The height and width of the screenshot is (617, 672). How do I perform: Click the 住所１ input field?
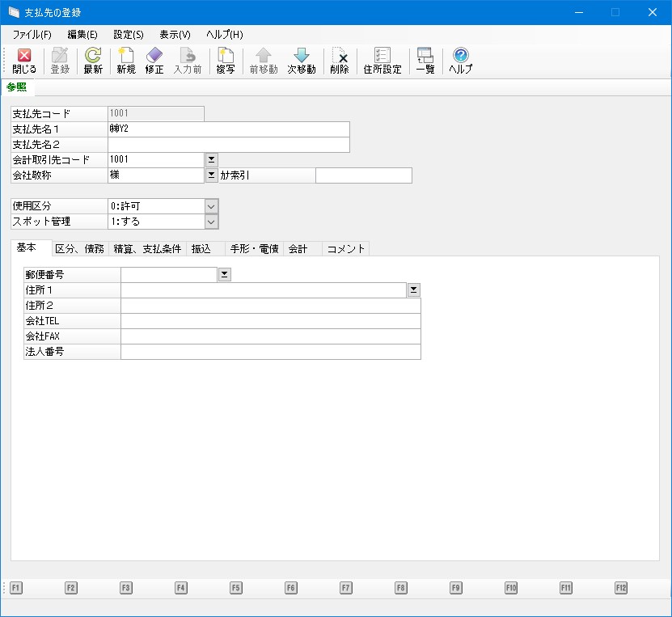point(264,290)
